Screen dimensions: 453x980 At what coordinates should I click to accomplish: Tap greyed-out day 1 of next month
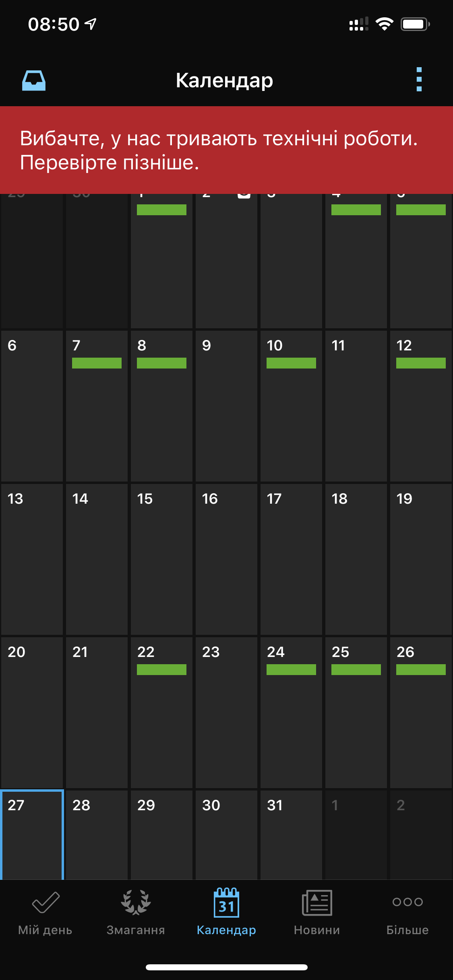coord(356,835)
